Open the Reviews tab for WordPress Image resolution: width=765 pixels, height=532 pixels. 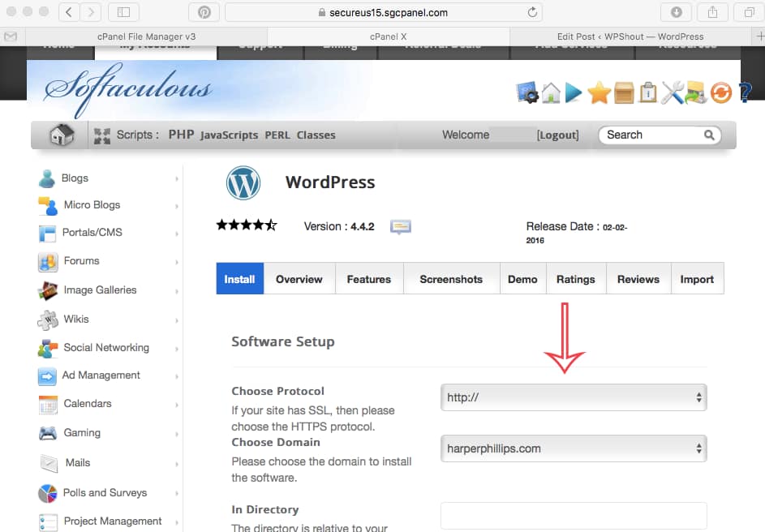[638, 278]
